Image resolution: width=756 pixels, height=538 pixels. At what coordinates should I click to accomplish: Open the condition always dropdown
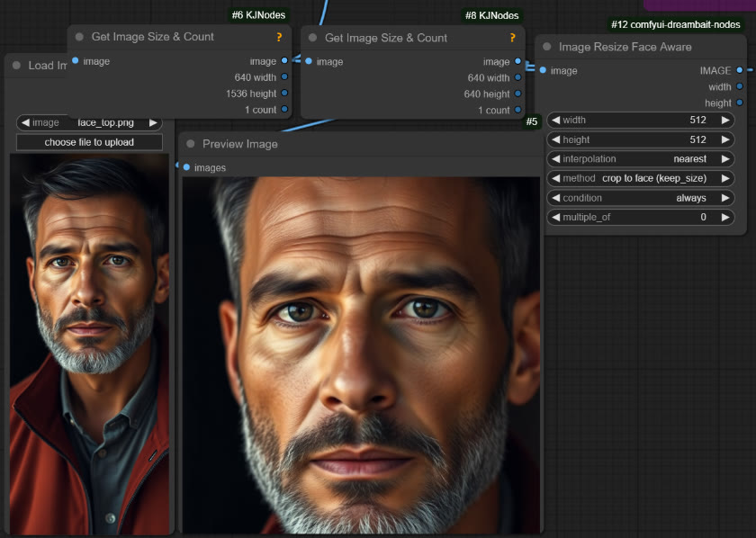click(x=641, y=198)
